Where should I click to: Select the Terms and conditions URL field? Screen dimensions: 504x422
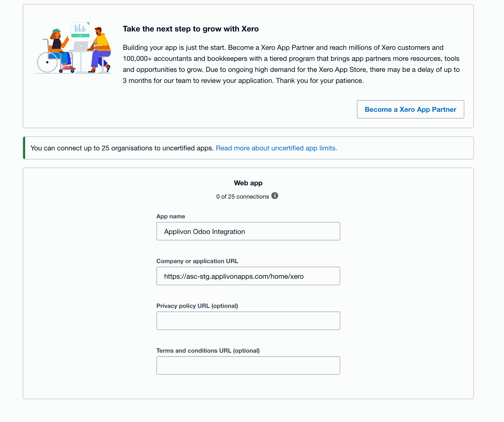[x=248, y=366]
